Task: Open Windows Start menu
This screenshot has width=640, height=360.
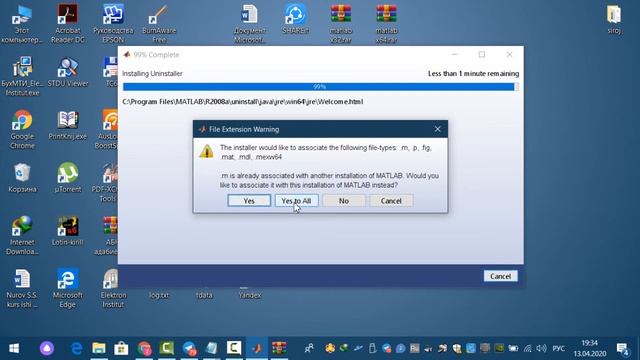Action: click(14, 348)
